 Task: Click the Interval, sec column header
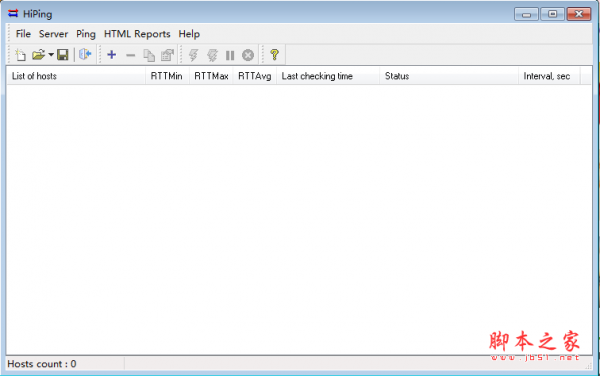pos(549,76)
